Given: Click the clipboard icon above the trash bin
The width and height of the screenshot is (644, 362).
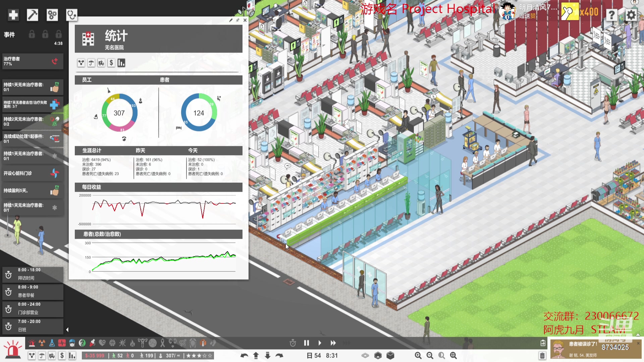Looking at the screenshot, I should [x=543, y=343].
